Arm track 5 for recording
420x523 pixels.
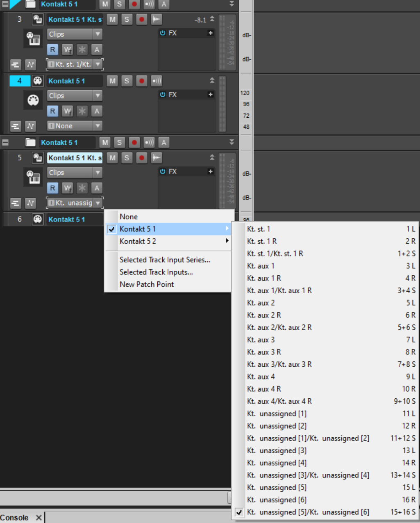click(141, 158)
